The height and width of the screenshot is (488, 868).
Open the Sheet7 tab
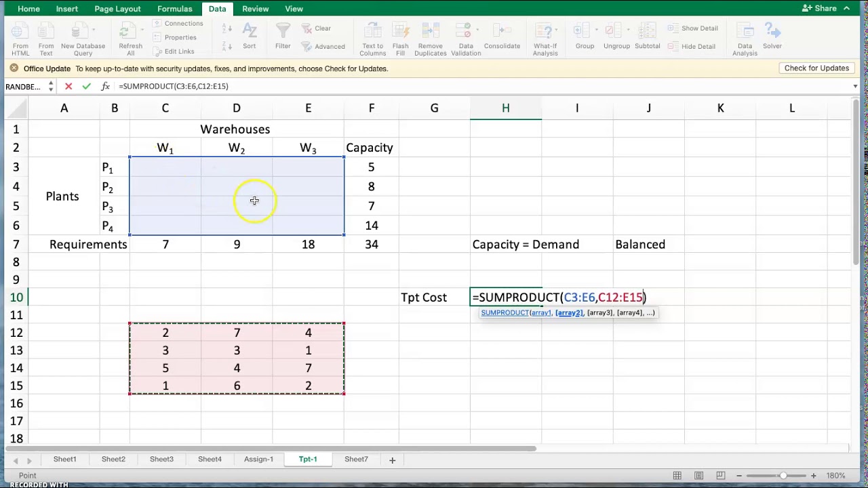[x=356, y=460]
